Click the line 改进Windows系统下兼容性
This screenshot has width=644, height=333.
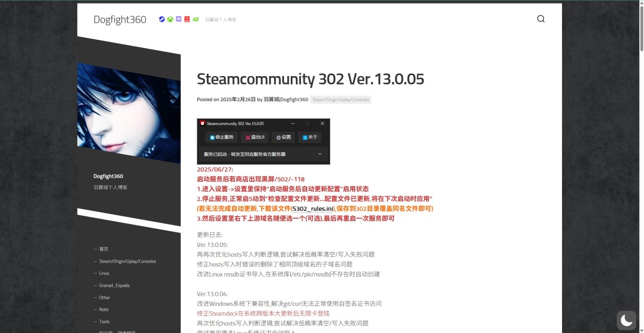(289, 304)
